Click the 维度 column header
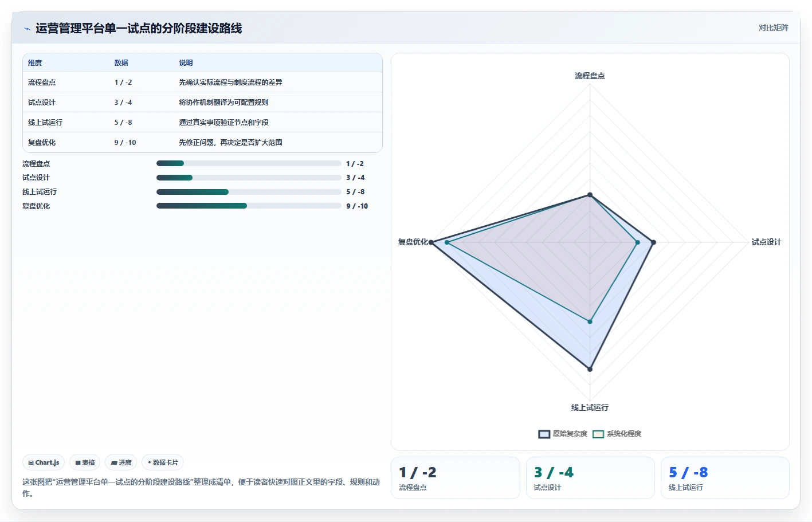Image resolution: width=812 pixels, height=522 pixels. coord(35,63)
